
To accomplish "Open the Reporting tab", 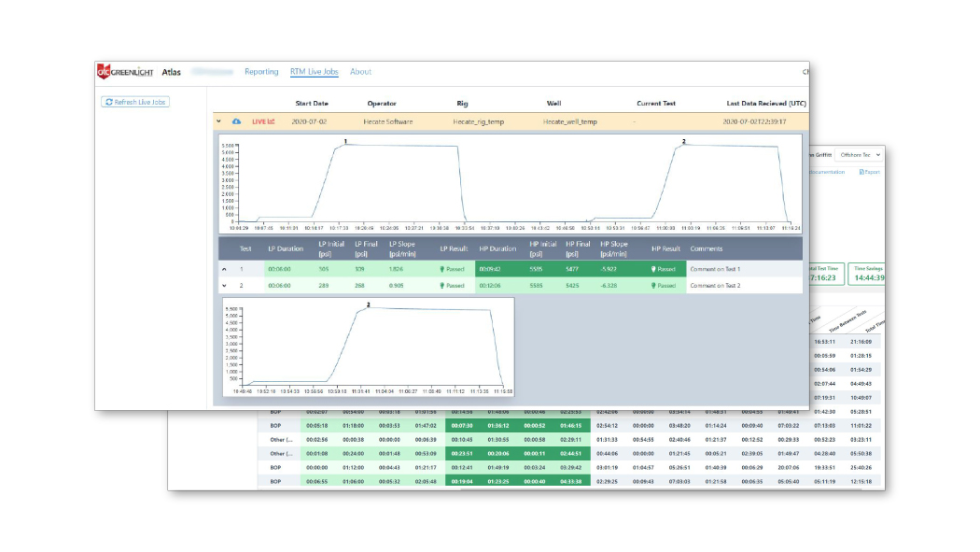I will coord(261,72).
